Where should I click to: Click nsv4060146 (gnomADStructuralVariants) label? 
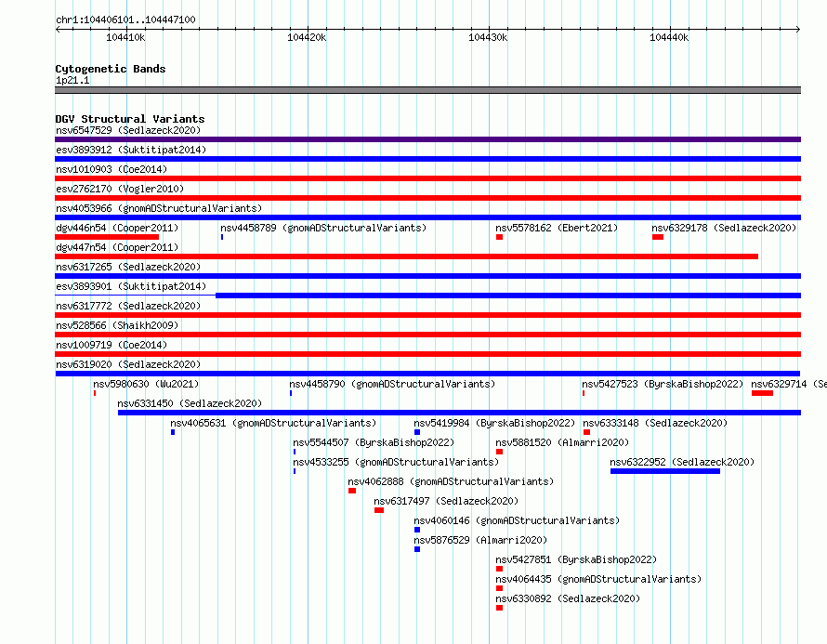517,520
